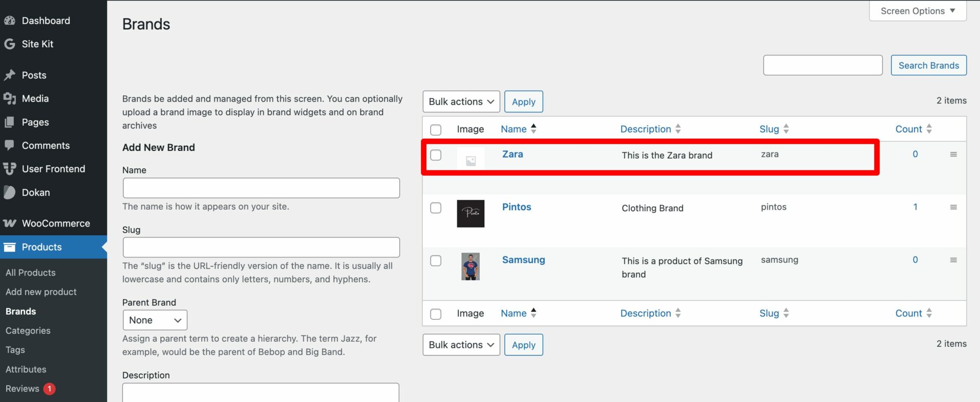The height and width of the screenshot is (402, 980).
Task: Open Add new product submenu
Action: pyautogui.click(x=41, y=292)
